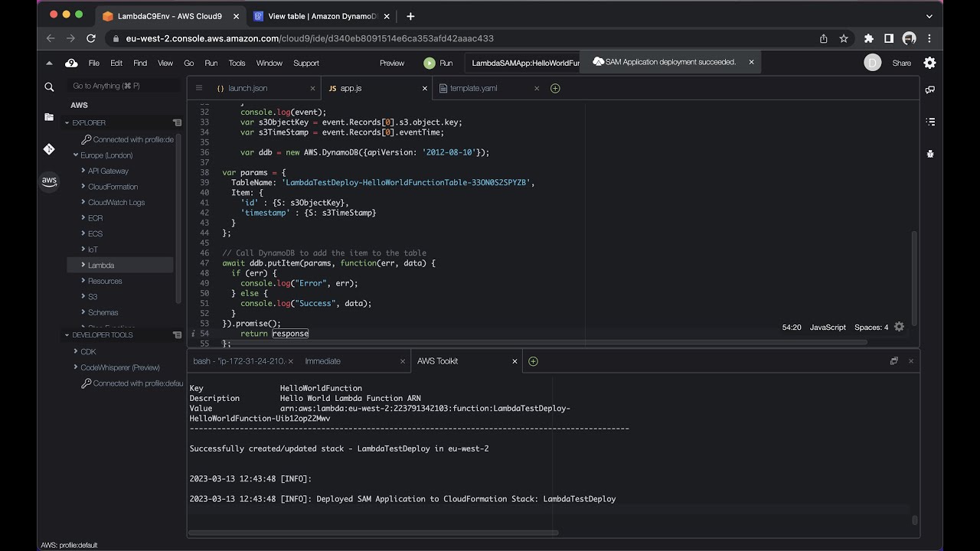Open the Support menu
This screenshot has width=980, height=551.
pos(306,64)
